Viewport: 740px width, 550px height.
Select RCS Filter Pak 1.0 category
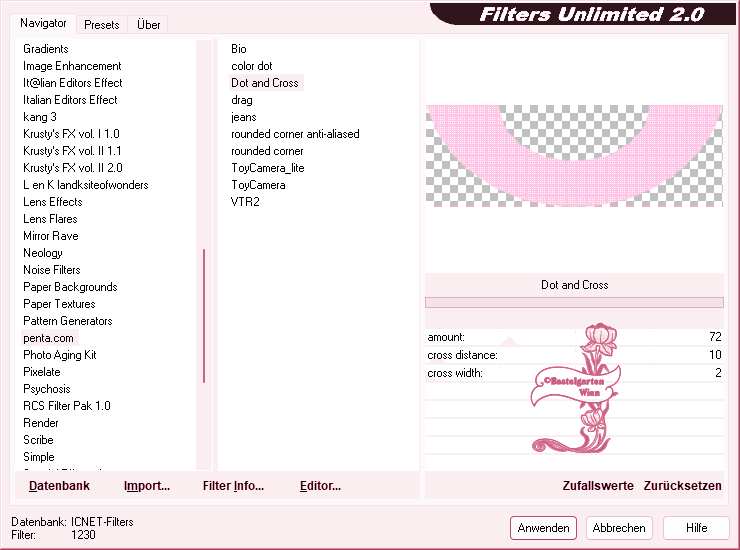[x=67, y=406]
